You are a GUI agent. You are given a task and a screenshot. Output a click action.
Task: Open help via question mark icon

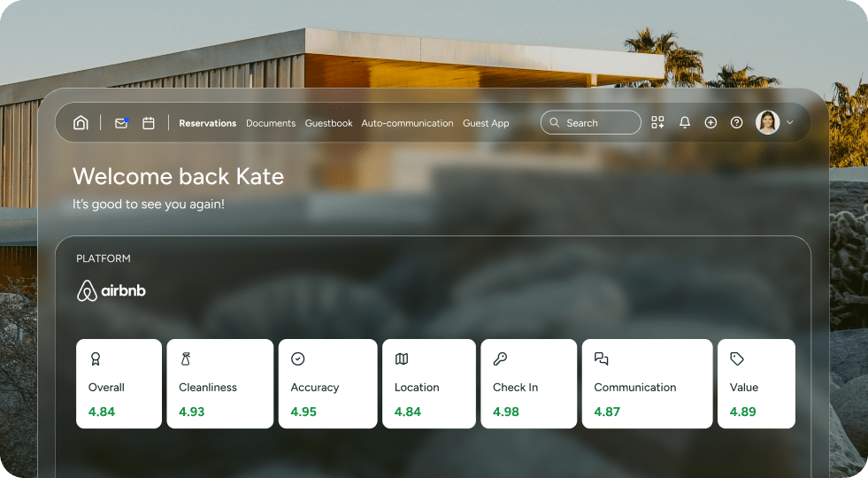pyautogui.click(x=736, y=123)
